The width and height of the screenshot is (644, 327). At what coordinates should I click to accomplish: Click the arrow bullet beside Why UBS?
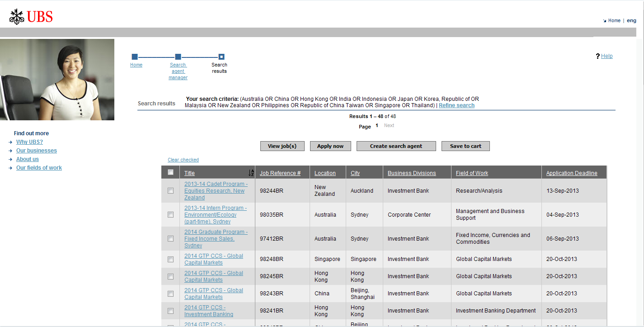pos(10,142)
